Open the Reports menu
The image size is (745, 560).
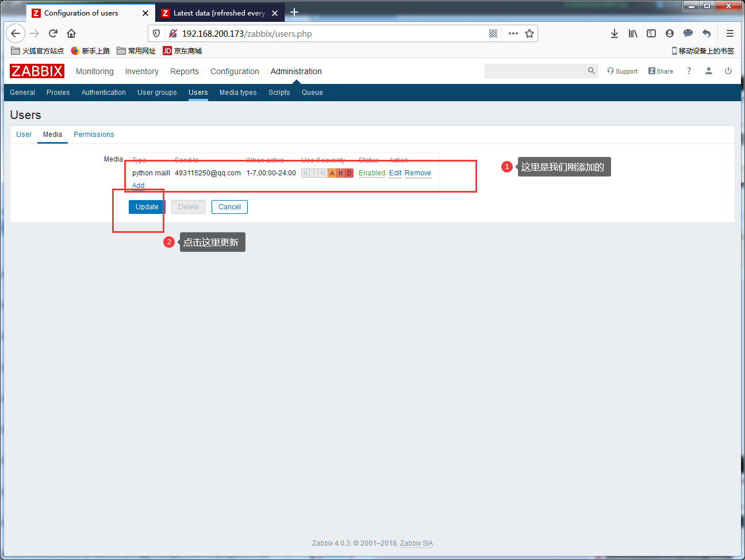click(x=185, y=71)
